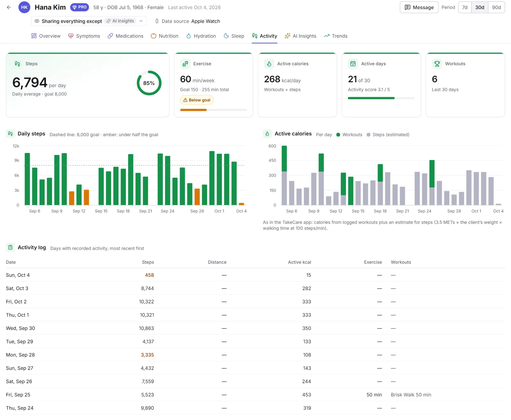Click the green activity score bar
Image resolution: width=511 pixels, height=420 pixels.
(x=371, y=98)
